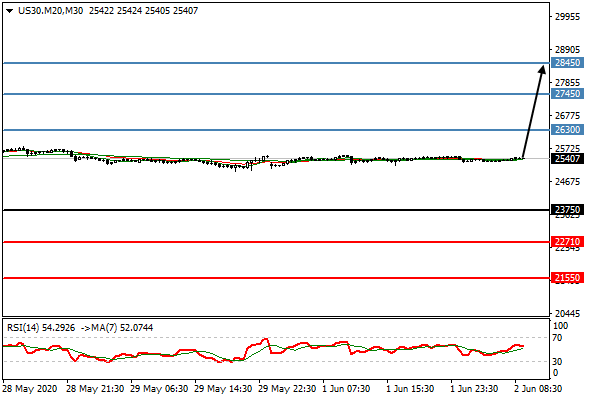
Task: Click the 28450 blue price label
Action: pyautogui.click(x=567, y=62)
